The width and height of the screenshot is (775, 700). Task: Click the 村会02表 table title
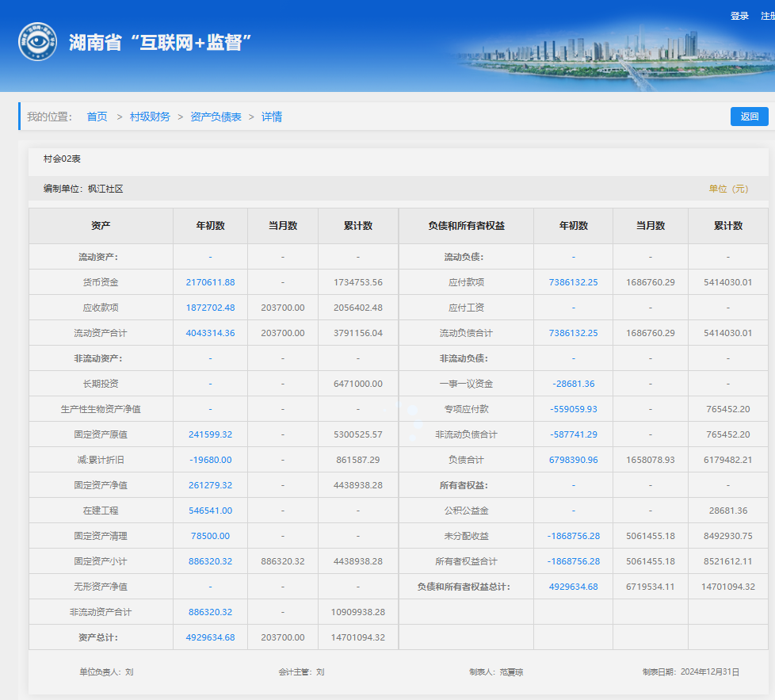pyautogui.click(x=62, y=159)
